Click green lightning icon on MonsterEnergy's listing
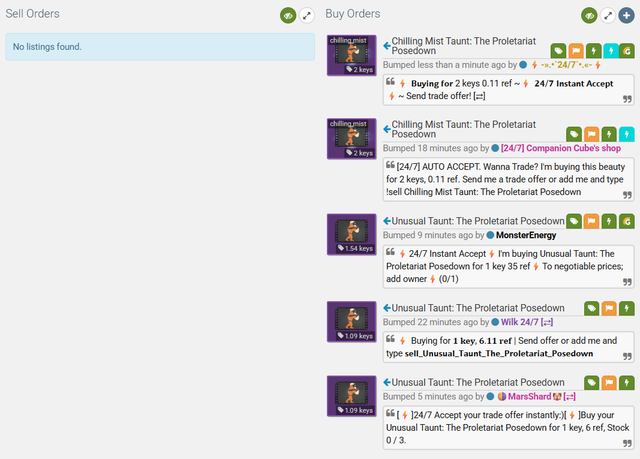Viewport: 640px width, 459px height. coord(609,221)
